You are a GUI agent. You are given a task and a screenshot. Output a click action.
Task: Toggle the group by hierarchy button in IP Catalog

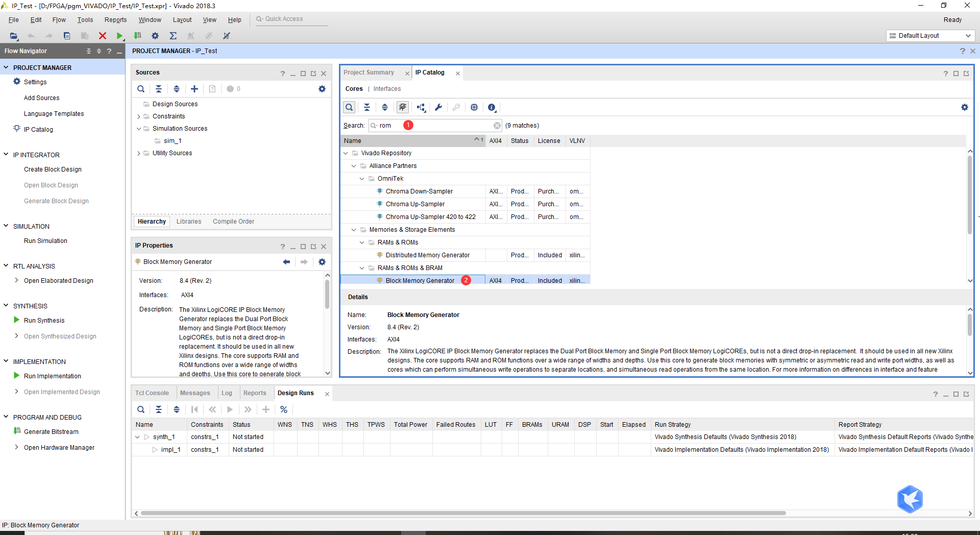coord(421,107)
